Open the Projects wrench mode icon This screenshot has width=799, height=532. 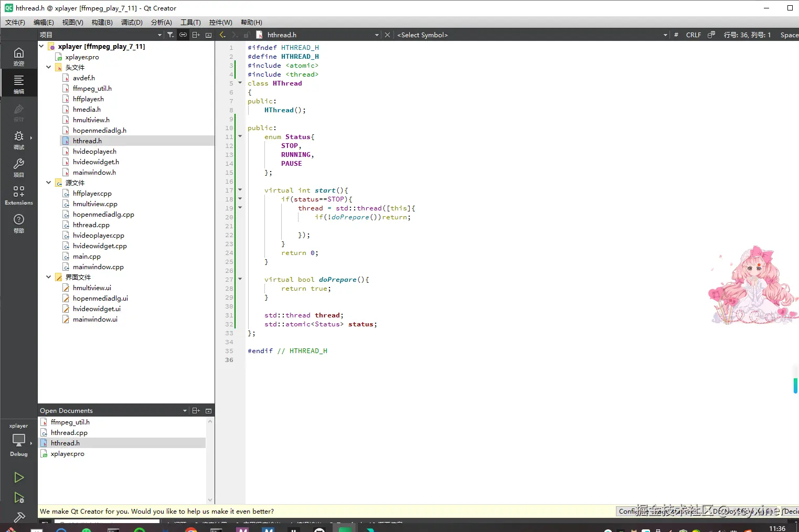(x=19, y=167)
